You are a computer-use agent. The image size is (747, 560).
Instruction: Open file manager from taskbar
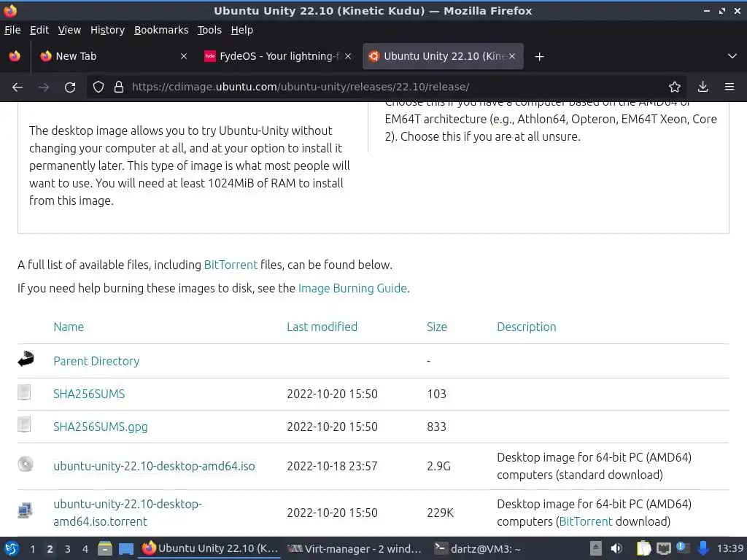(x=105, y=548)
